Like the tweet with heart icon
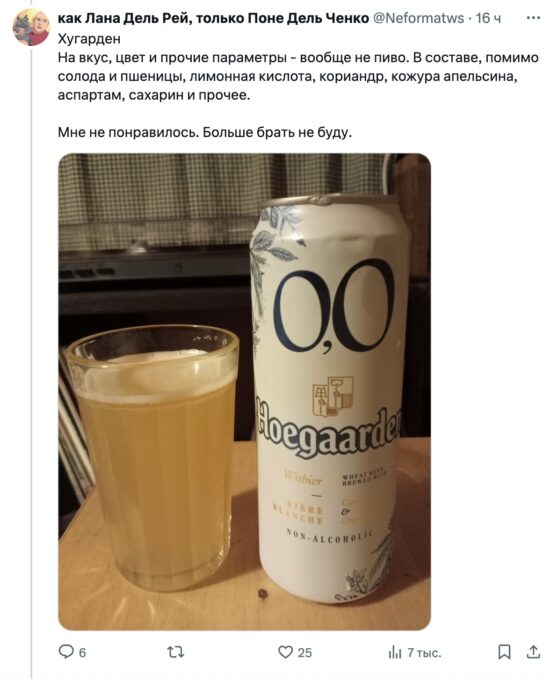The height and width of the screenshot is (680, 550). click(285, 652)
